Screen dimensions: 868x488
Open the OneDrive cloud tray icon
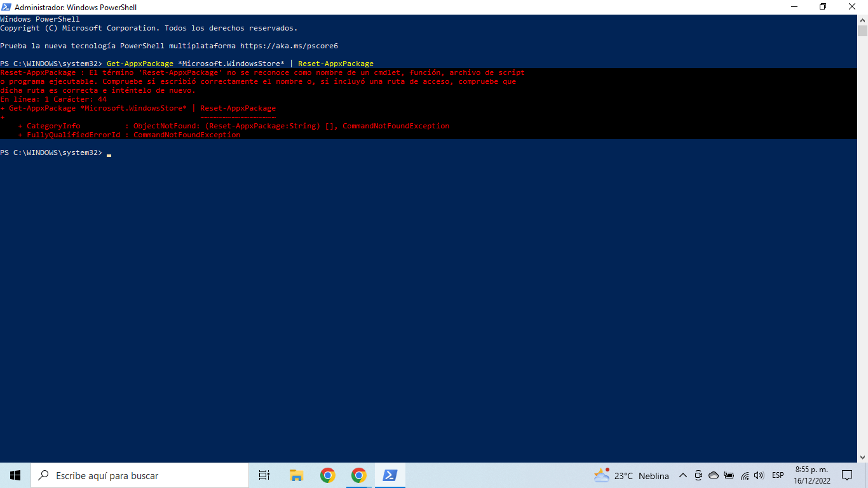coord(714,475)
